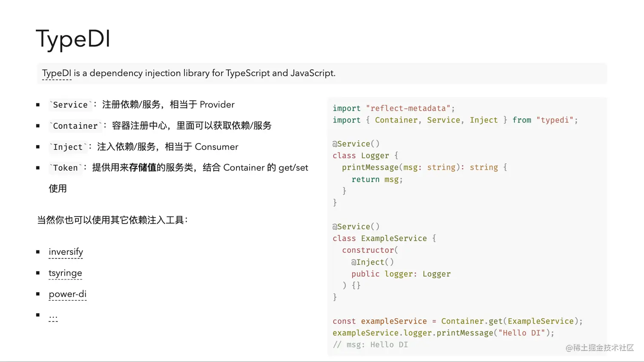Click the `Container` inline code label
The width and height of the screenshot is (644, 362).
click(75, 126)
